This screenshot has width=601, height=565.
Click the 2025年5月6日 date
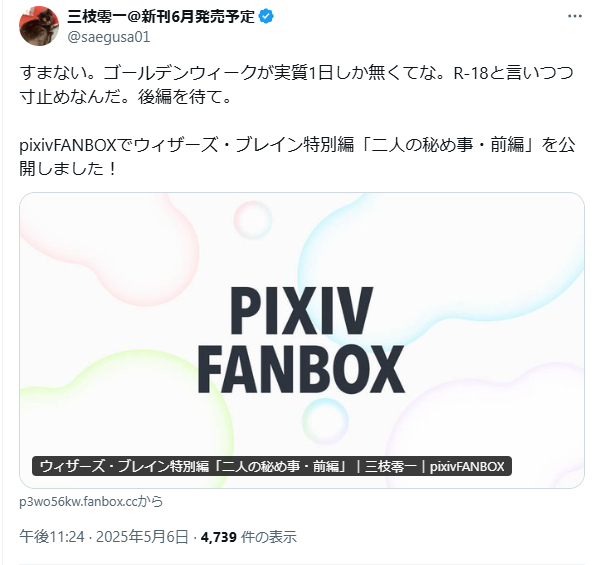tap(142, 537)
